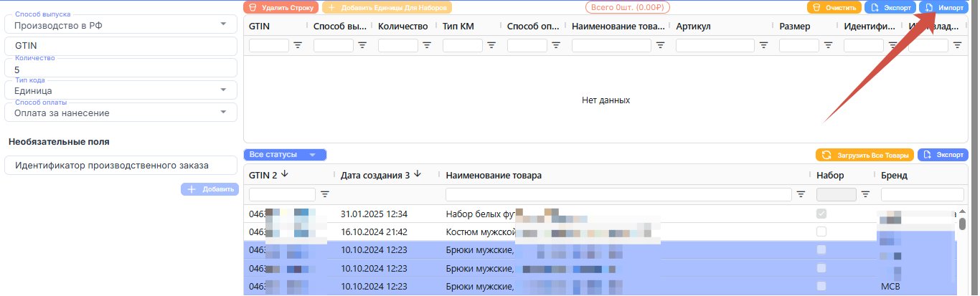Image resolution: width=980 pixels, height=296 pixels.
Task: Click the Очистить button
Action: (834, 8)
